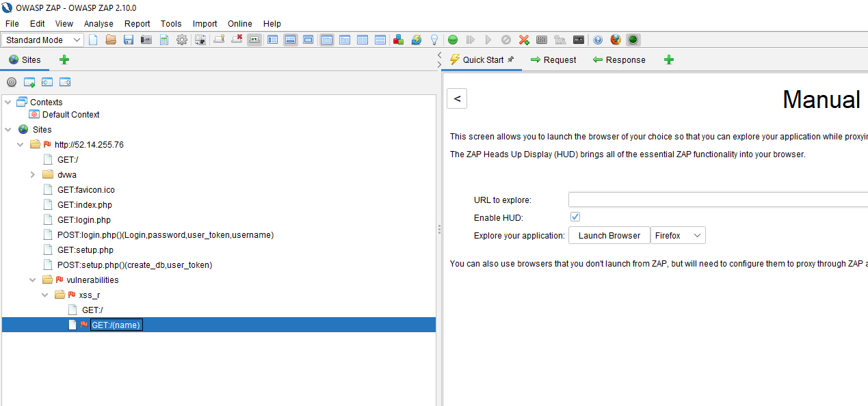Click the Persist Session floppy disk icon

129,40
